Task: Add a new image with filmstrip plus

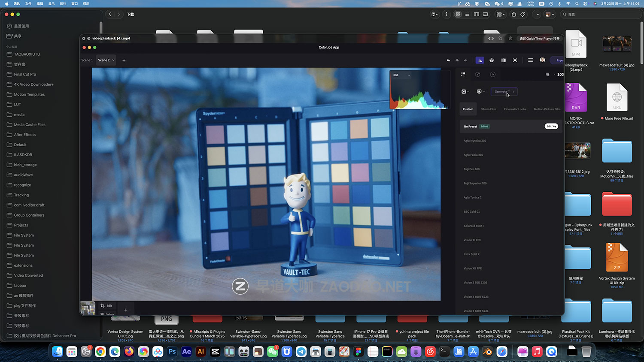Action: (x=126, y=310)
